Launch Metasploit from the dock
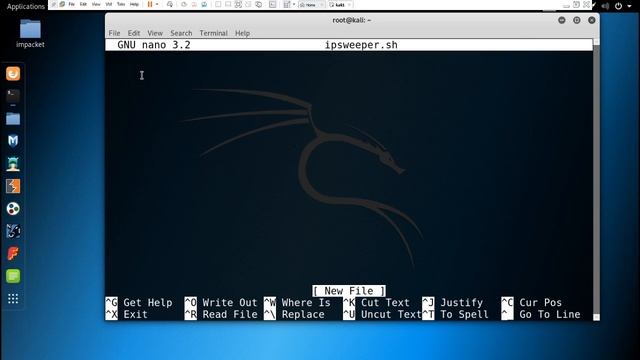Image resolution: width=640 pixels, height=360 pixels. 13,141
